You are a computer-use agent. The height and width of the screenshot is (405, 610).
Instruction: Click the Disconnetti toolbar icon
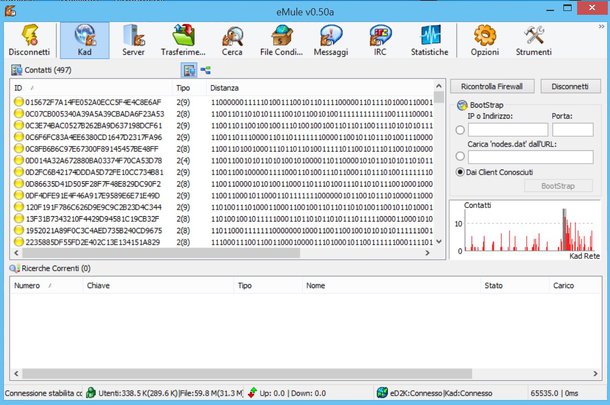click(x=30, y=40)
